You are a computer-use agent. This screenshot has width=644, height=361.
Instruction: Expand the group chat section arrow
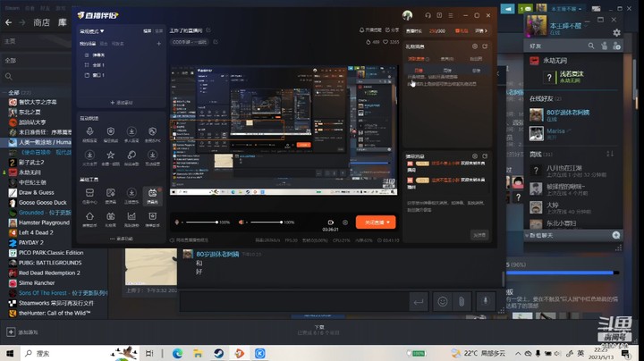527,236
